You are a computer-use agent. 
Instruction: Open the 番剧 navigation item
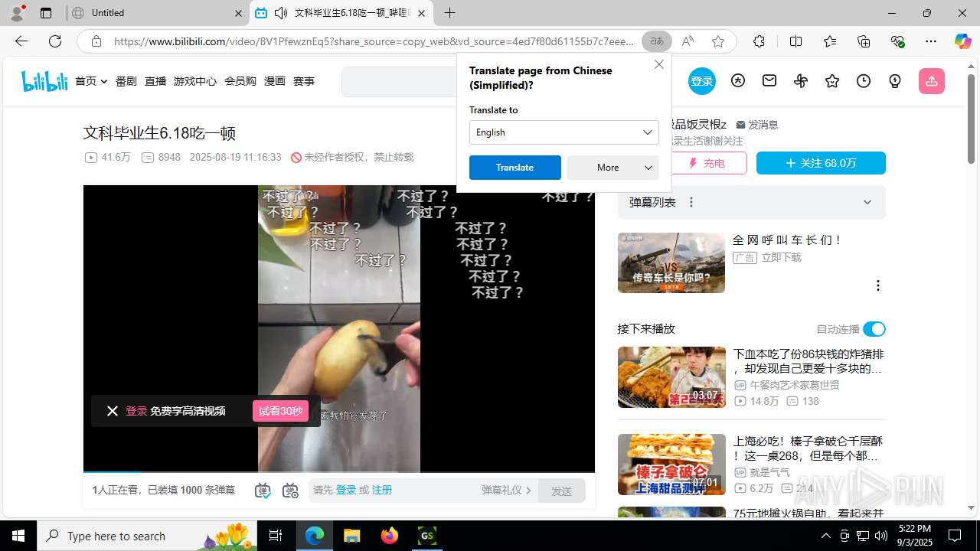[126, 81]
